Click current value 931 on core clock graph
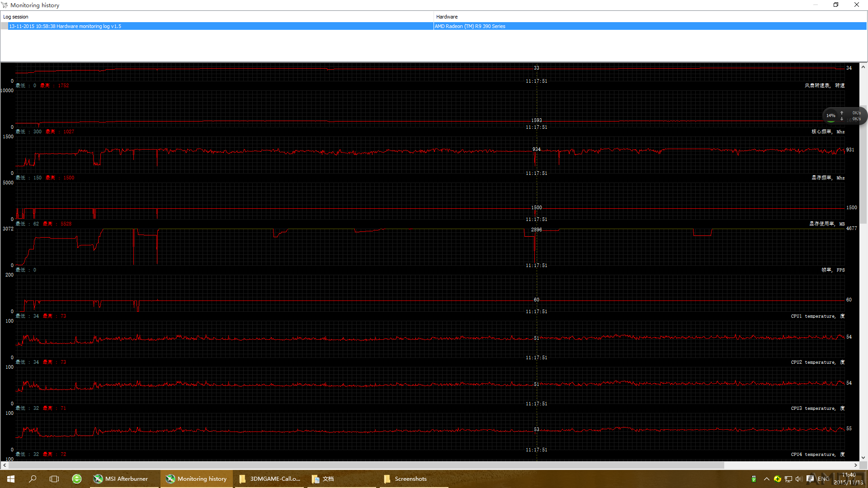This screenshot has height=488, width=868. (850, 150)
